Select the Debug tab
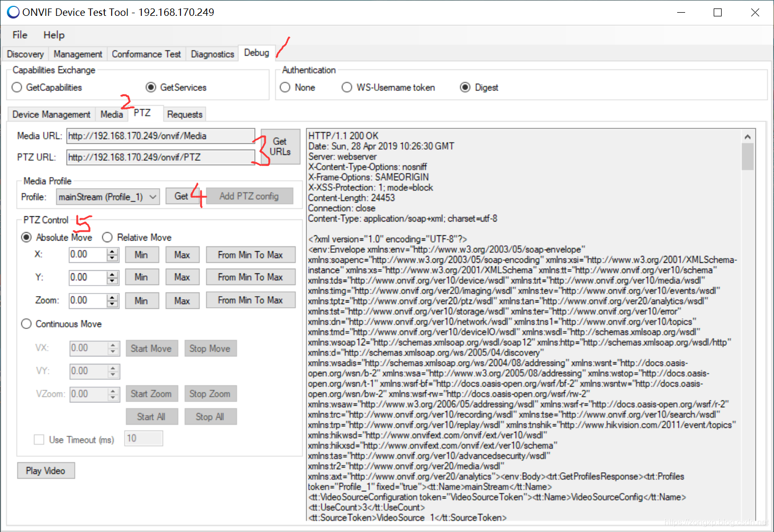The image size is (774, 532). [x=257, y=52]
